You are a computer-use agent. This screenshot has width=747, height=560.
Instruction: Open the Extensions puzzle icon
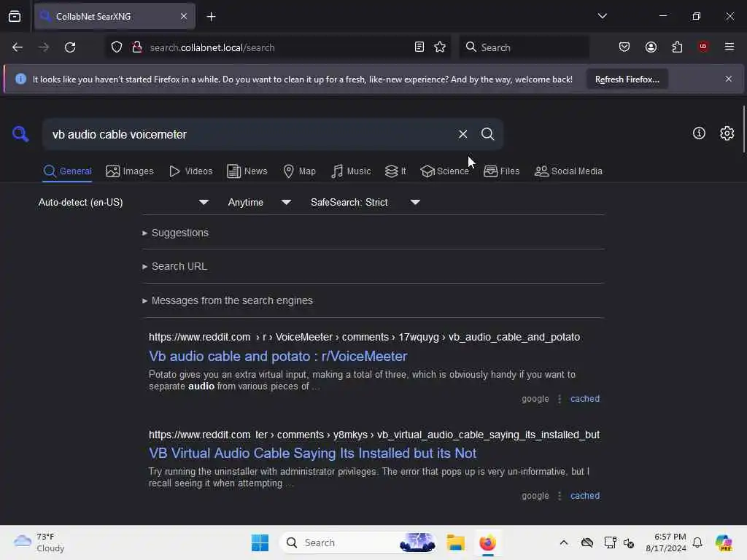pyautogui.click(x=677, y=47)
